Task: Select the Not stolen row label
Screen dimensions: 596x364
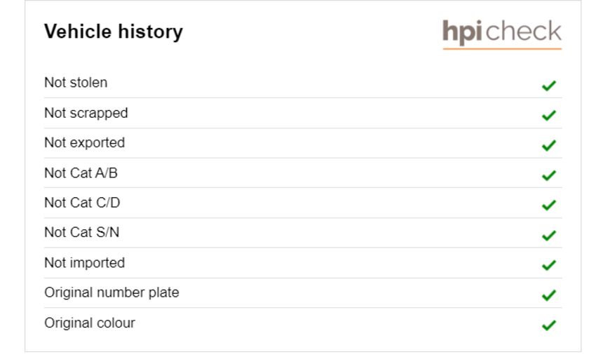Action: (x=76, y=83)
